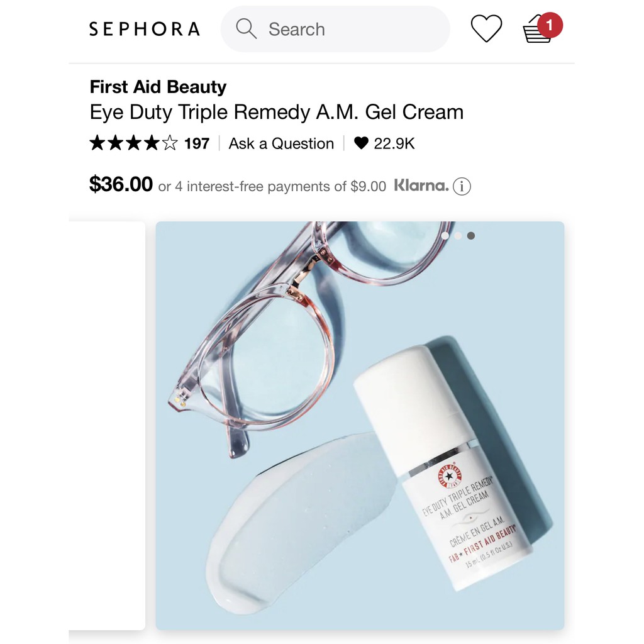Select the third dark carousel dot
This screenshot has width=644, height=644.
pyautogui.click(x=471, y=236)
